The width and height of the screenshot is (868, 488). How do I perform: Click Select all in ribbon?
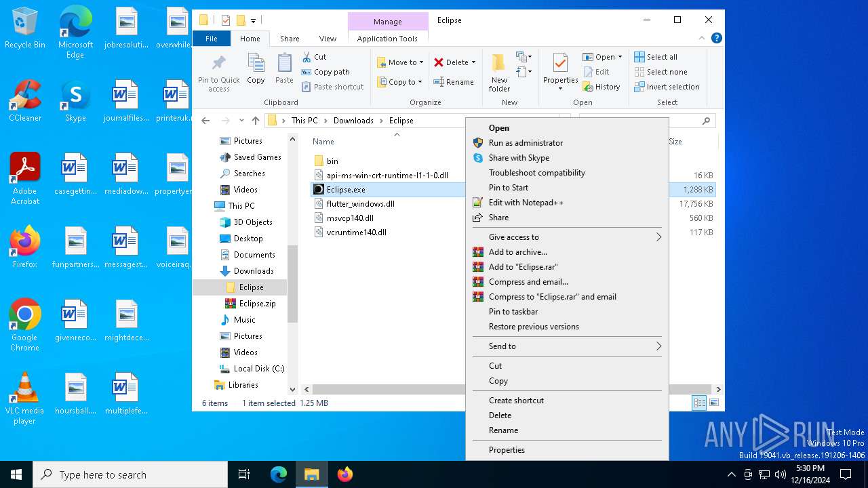pos(656,57)
